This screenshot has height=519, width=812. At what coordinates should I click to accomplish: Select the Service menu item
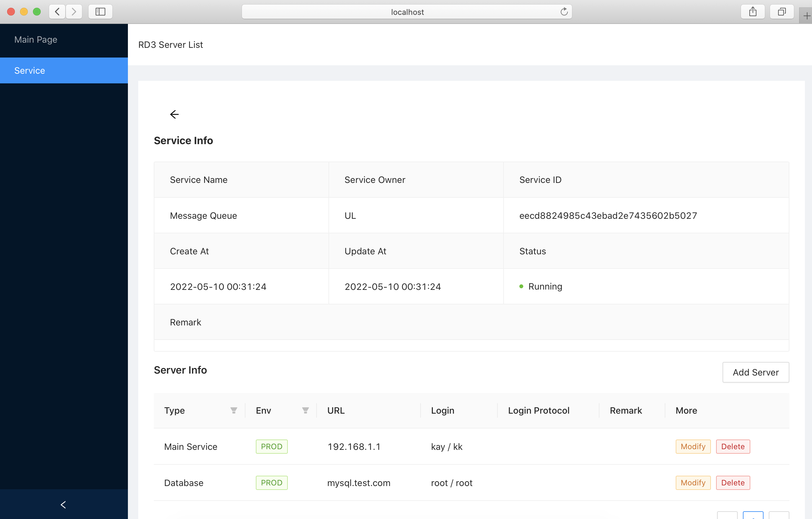(x=64, y=70)
